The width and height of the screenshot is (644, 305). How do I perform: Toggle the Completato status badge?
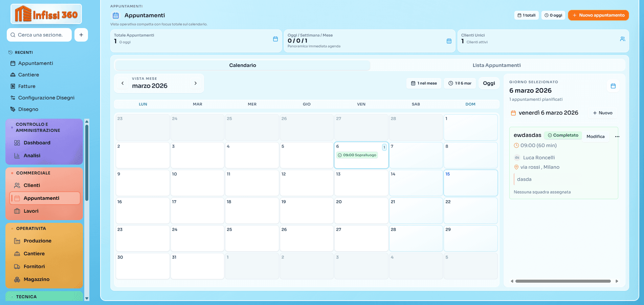click(x=563, y=135)
